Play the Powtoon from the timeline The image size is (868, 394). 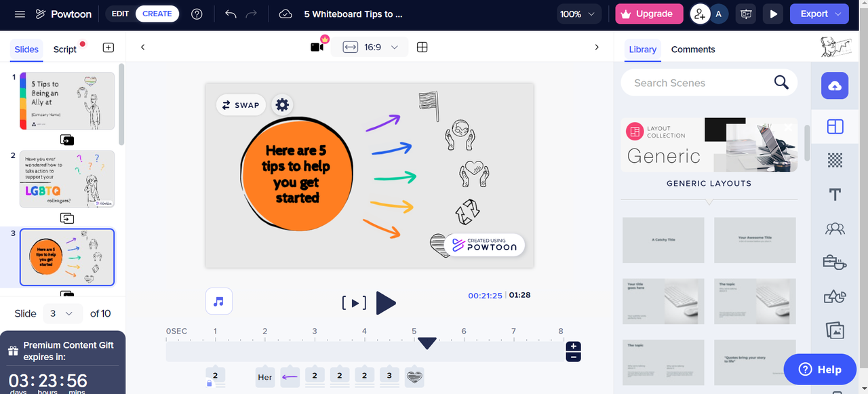point(386,303)
